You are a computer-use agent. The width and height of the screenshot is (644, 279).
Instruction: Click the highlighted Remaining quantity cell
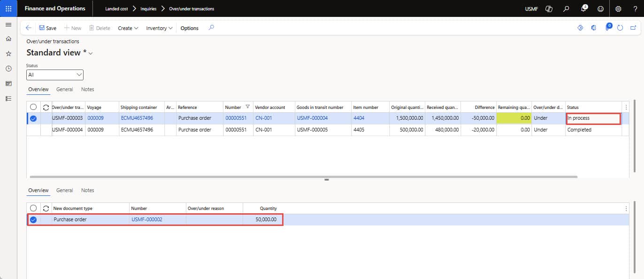tap(514, 118)
